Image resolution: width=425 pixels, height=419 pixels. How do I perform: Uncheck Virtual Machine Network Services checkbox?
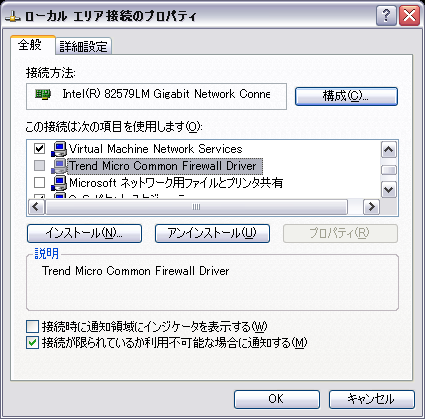39,148
